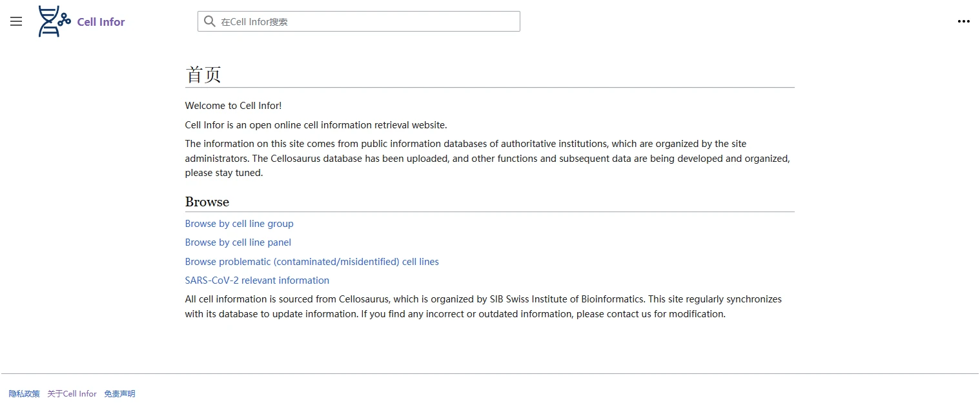Click the Cell Infor site name
This screenshot has width=980, height=403.
tap(101, 22)
